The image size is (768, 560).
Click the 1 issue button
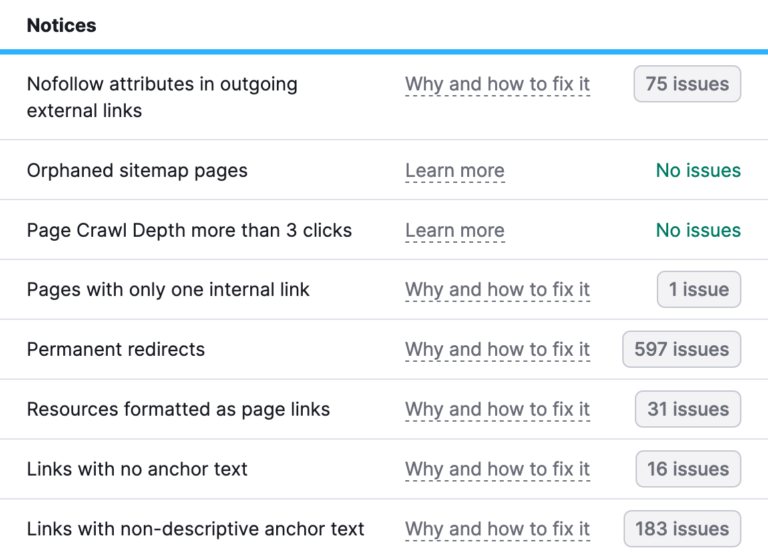click(x=698, y=289)
